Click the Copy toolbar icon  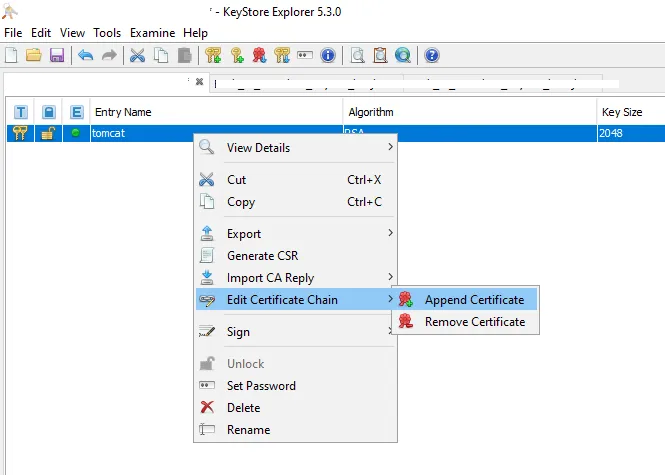[161, 55]
